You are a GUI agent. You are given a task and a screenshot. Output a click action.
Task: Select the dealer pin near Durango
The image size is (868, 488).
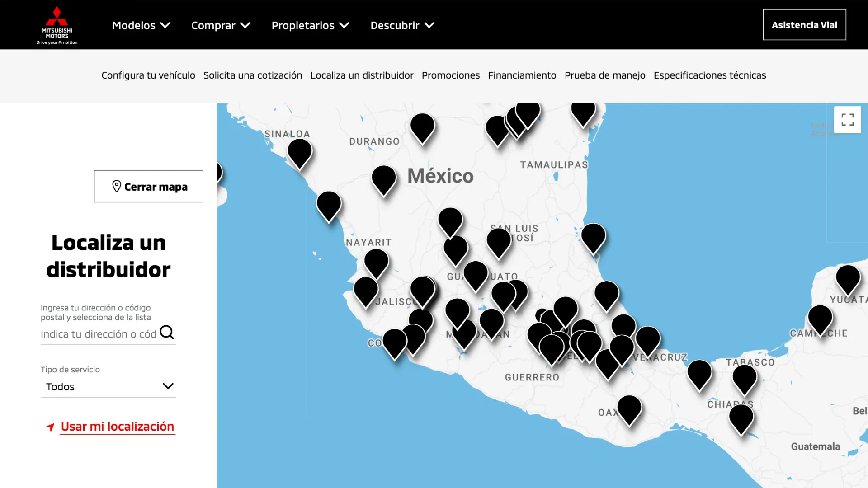pos(383,178)
